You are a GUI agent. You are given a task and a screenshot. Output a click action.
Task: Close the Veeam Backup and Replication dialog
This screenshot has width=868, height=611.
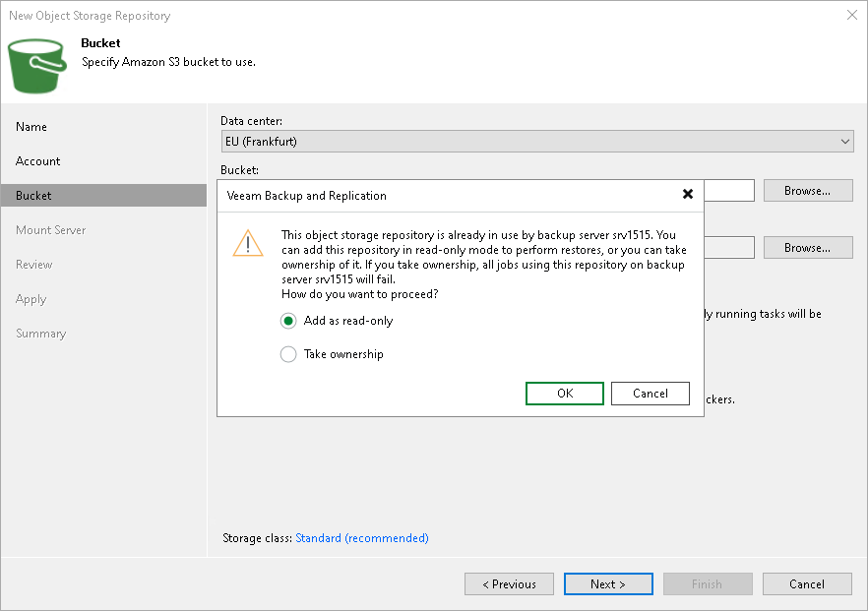click(688, 194)
